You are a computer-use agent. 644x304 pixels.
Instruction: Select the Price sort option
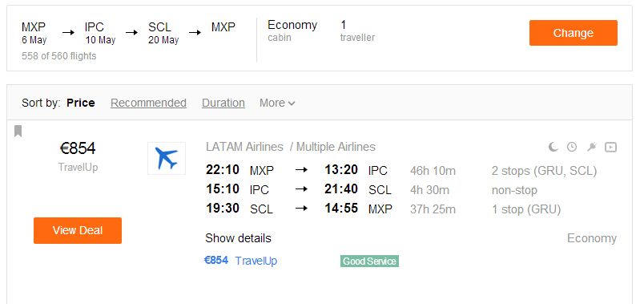click(80, 103)
